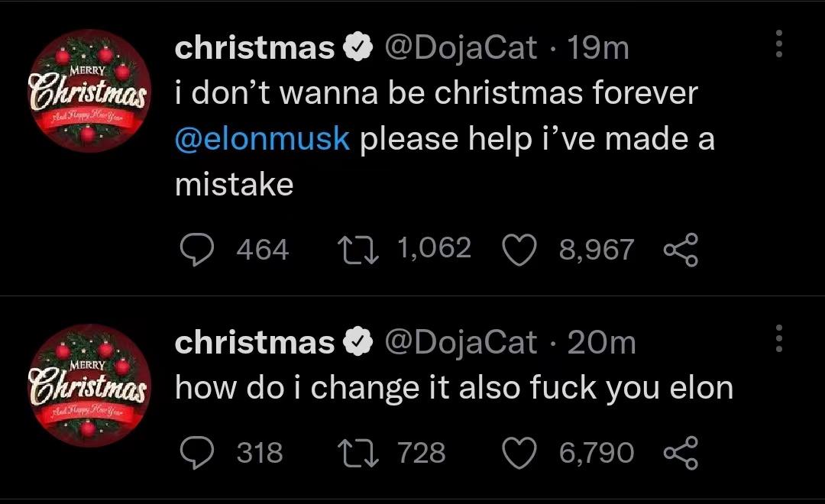Click the verified badge on the first tweet

pyautogui.click(x=355, y=49)
